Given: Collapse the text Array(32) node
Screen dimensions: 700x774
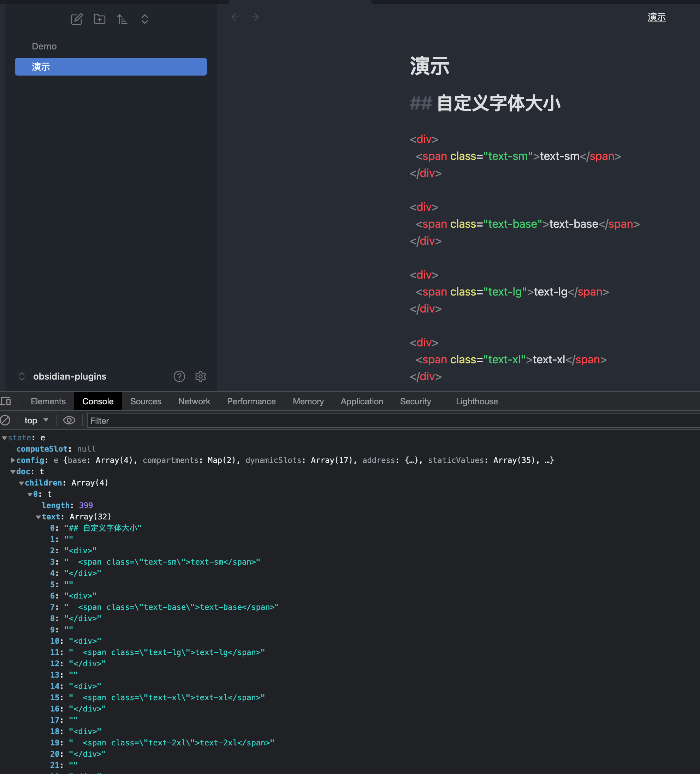Looking at the screenshot, I should coord(38,517).
